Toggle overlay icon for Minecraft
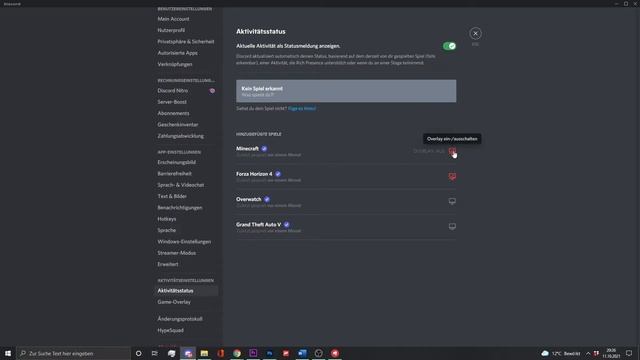Screen dimensions: 640x360 click(x=452, y=151)
